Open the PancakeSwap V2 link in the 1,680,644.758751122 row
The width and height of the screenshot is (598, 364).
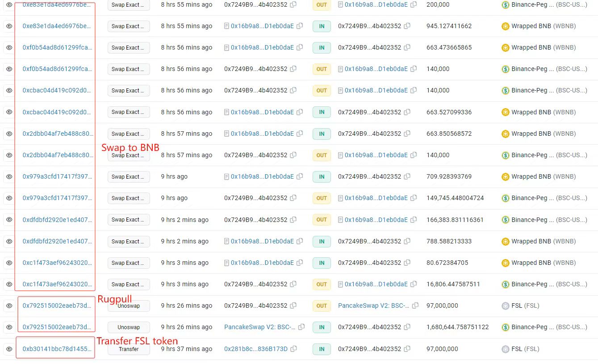pos(259,327)
